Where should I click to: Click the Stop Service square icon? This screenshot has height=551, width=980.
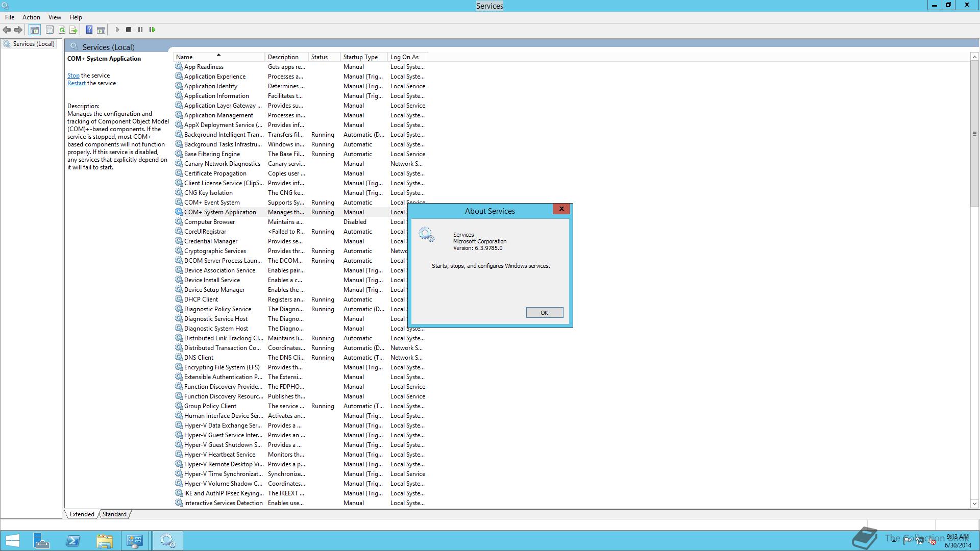pos(129,30)
